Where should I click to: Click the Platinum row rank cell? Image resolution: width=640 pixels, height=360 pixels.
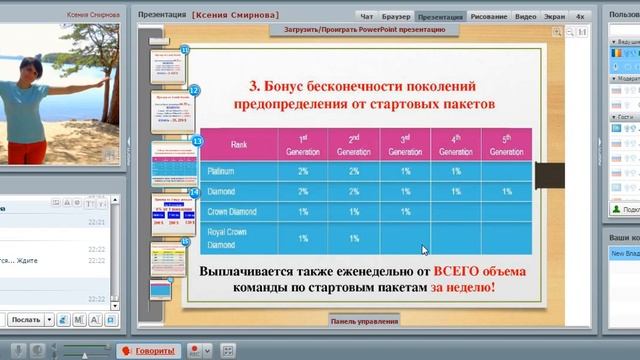coord(239,171)
